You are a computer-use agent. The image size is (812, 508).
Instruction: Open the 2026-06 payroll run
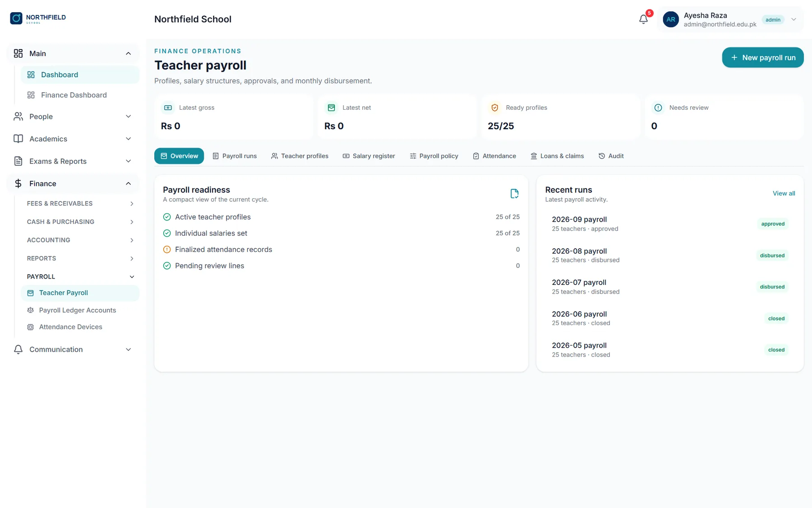(670, 318)
